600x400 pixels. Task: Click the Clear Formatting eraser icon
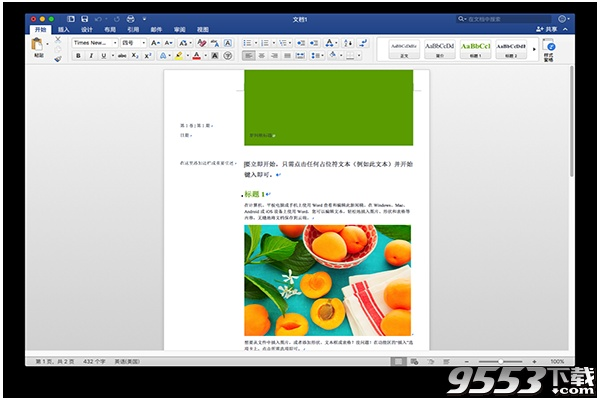pyautogui.click(x=201, y=43)
